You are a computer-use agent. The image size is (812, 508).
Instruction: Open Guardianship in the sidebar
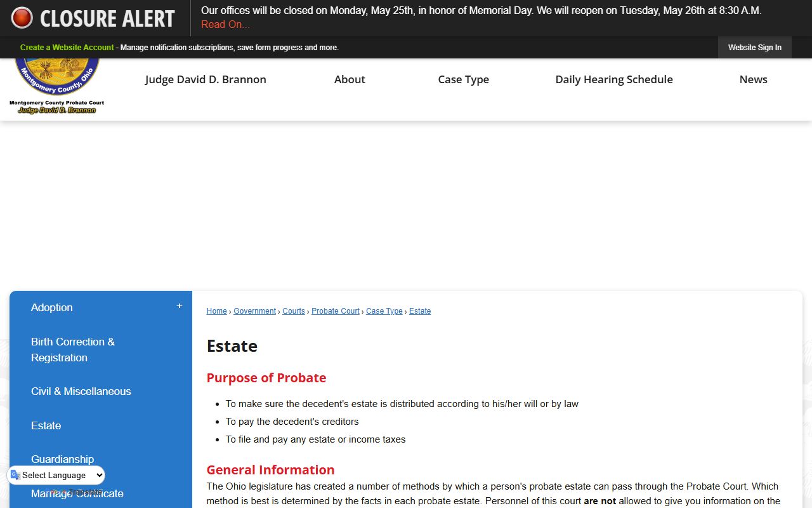[x=62, y=459]
